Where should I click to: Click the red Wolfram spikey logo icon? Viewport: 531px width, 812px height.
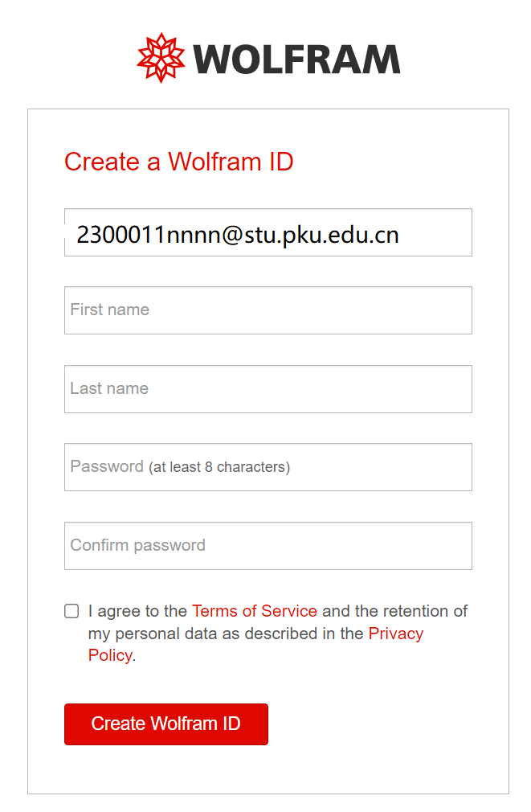(x=161, y=57)
